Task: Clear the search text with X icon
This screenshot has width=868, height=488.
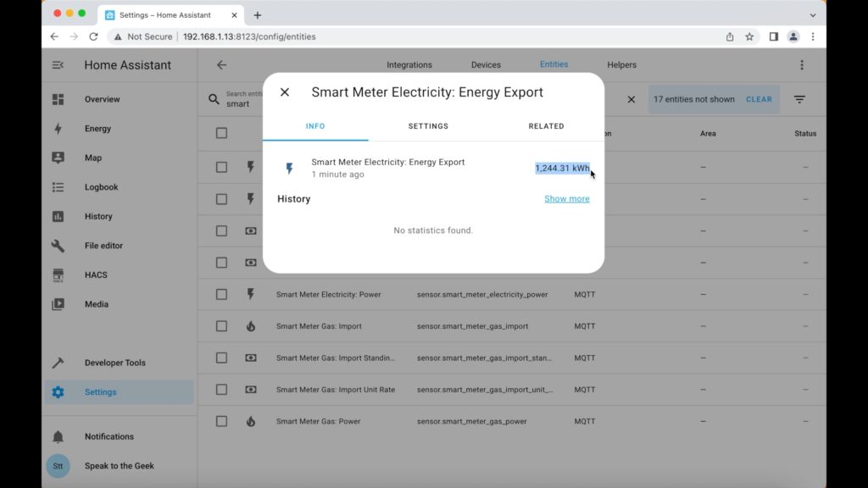Action: coord(631,100)
